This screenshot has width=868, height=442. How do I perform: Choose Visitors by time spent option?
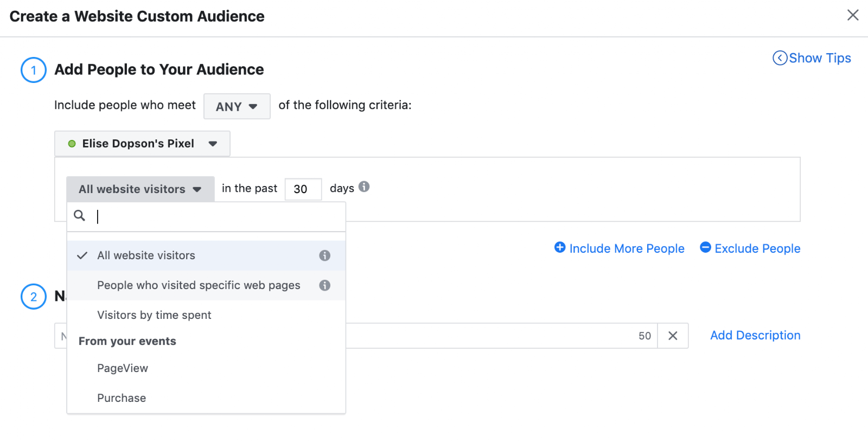coord(206,315)
